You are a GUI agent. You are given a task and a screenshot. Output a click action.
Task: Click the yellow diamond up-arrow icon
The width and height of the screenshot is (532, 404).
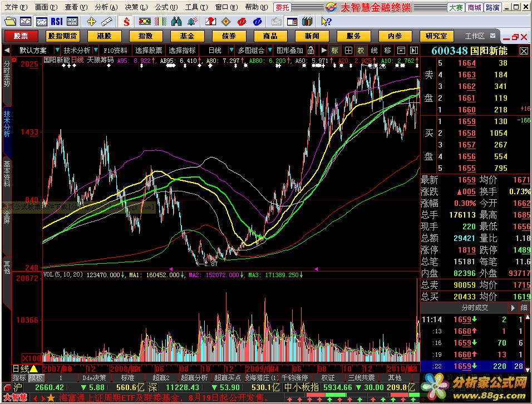click(225, 22)
